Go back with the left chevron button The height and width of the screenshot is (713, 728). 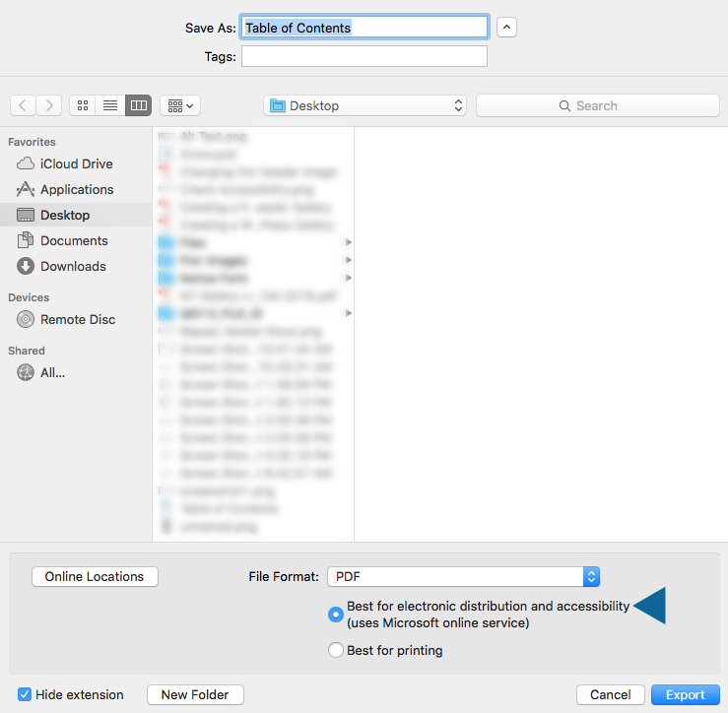click(x=23, y=105)
